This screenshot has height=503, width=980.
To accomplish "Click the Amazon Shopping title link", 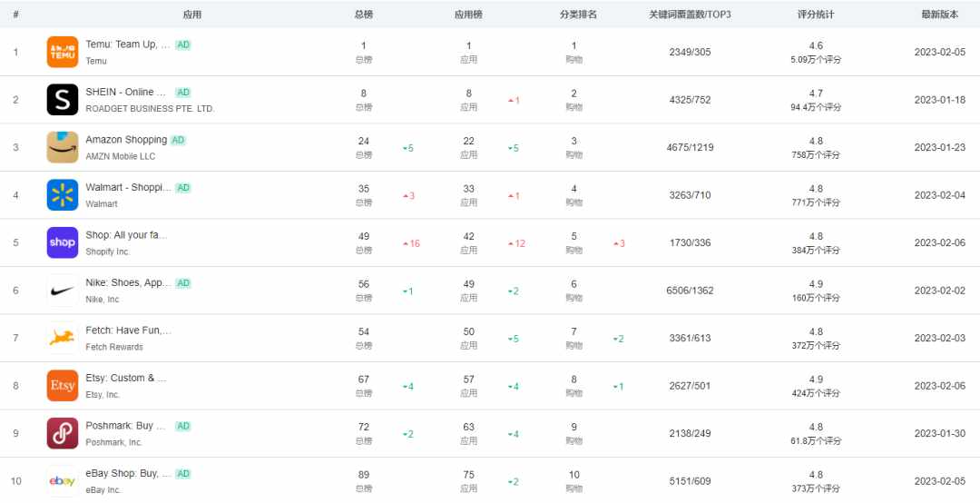I will 126,140.
